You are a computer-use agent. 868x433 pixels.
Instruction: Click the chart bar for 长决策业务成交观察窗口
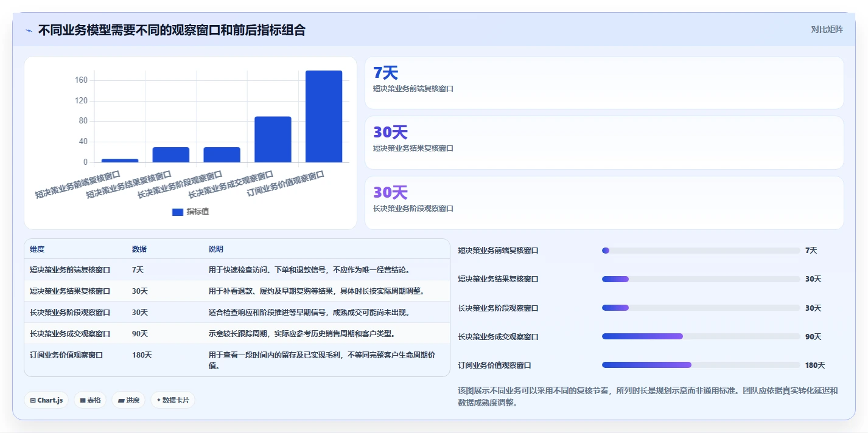tap(273, 139)
